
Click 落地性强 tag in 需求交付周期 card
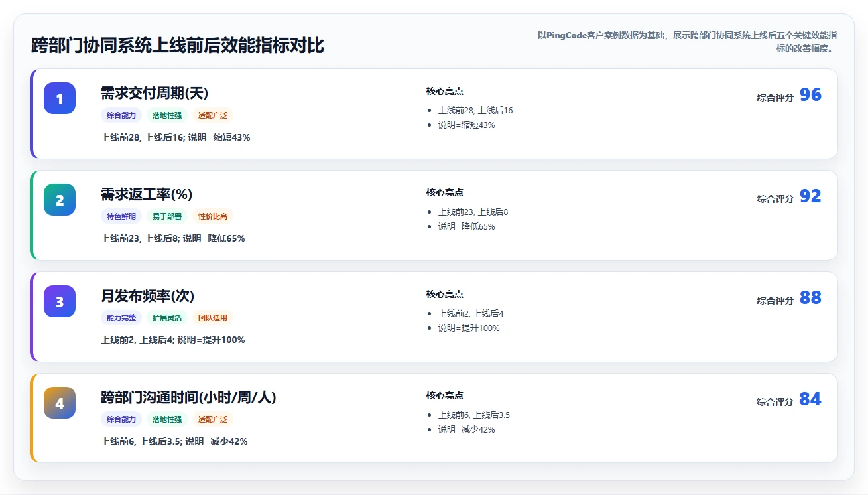167,115
